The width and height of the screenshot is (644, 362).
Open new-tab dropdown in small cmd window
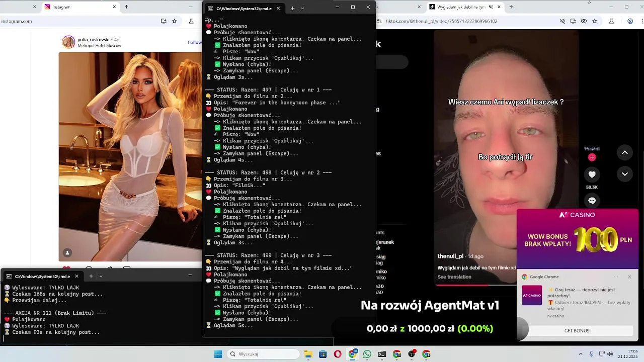click(x=101, y=276)
